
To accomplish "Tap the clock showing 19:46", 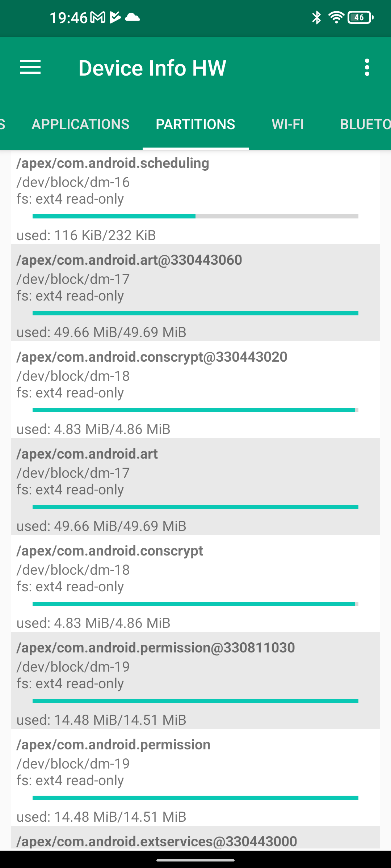I will pos(68,17).
